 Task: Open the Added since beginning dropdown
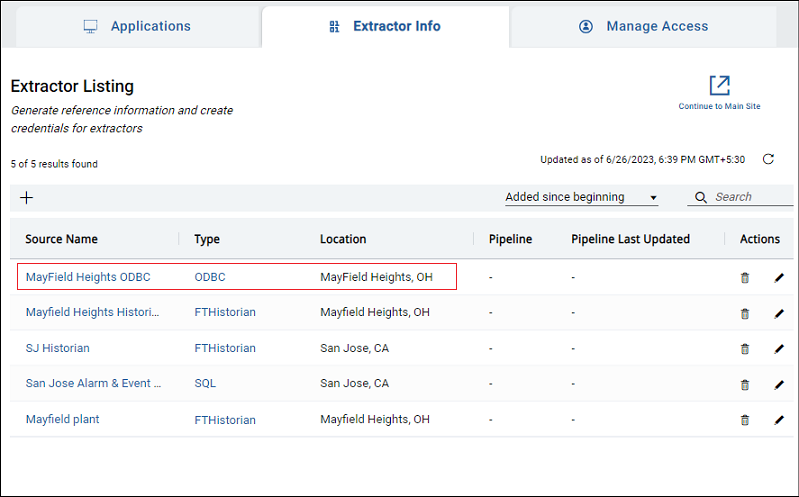[x=581, y=197]
